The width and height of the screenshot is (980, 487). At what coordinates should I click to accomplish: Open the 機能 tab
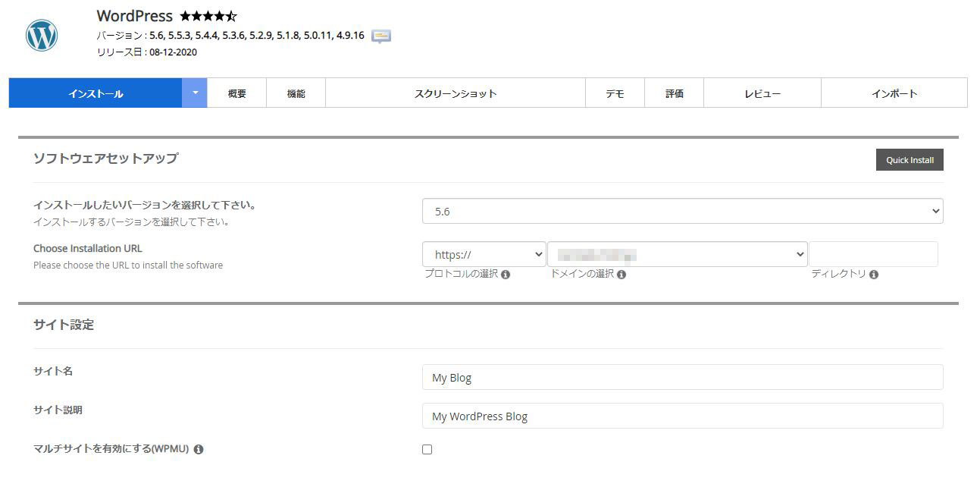point(296,93)
